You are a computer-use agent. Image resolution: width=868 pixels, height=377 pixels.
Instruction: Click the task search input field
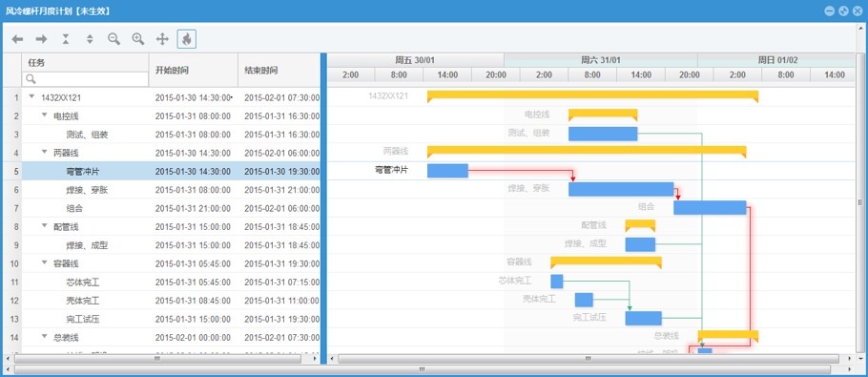tap(86, 79)
